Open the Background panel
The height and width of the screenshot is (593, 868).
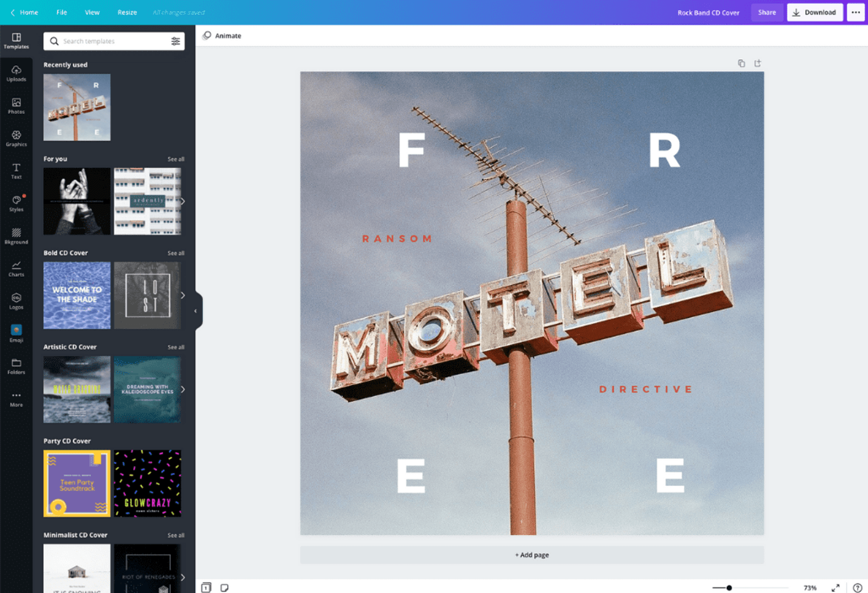point(16,236)
